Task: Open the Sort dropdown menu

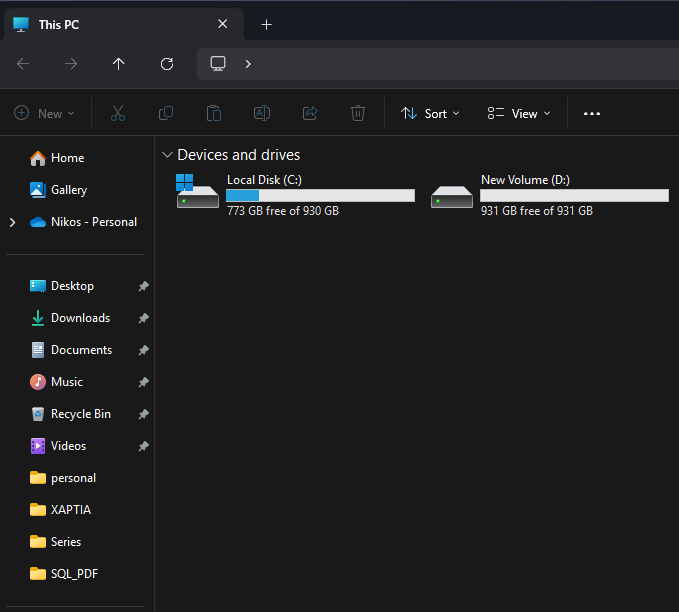Action: [x=430, y=113]
